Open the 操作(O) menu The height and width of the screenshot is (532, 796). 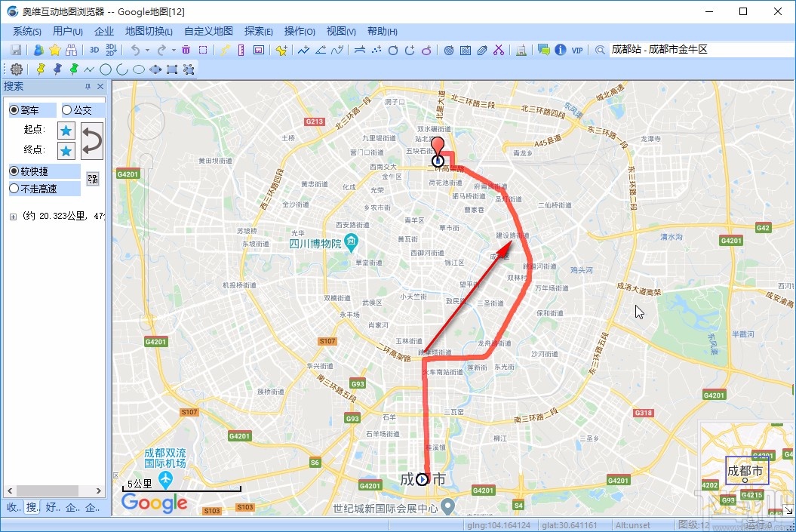coord(300,32)
